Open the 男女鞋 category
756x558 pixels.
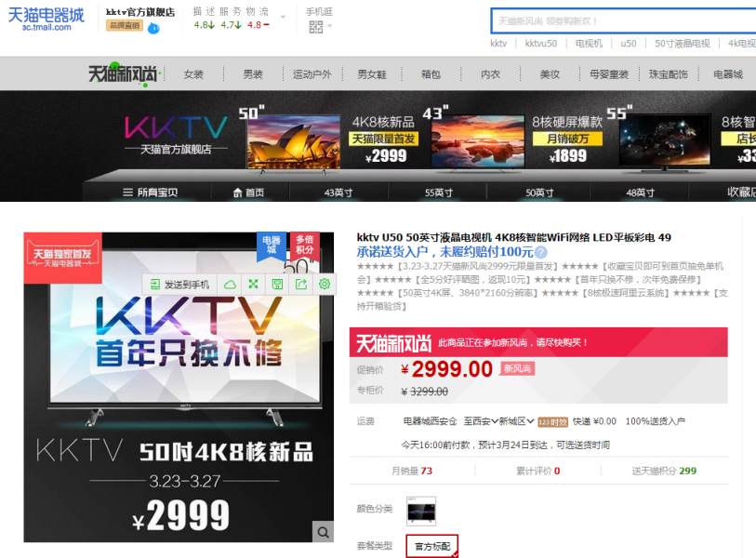pyautogui.click(x=372, y=74)
